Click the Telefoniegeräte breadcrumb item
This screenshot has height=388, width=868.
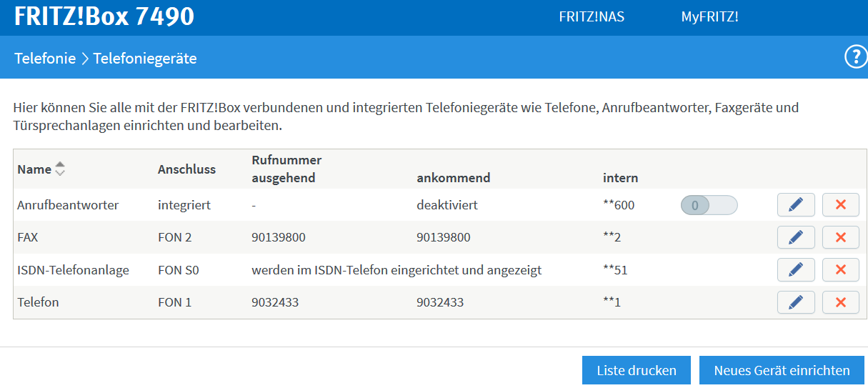(145, 59)
